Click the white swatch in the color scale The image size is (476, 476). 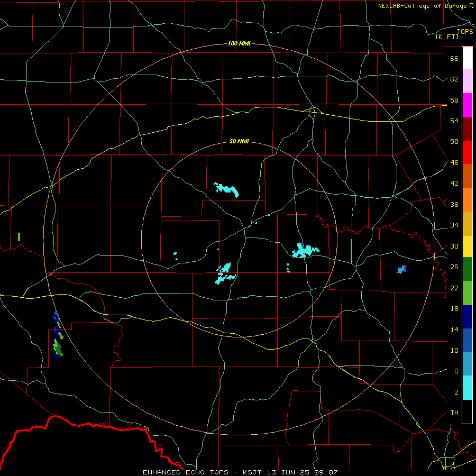tap(467, 58)
